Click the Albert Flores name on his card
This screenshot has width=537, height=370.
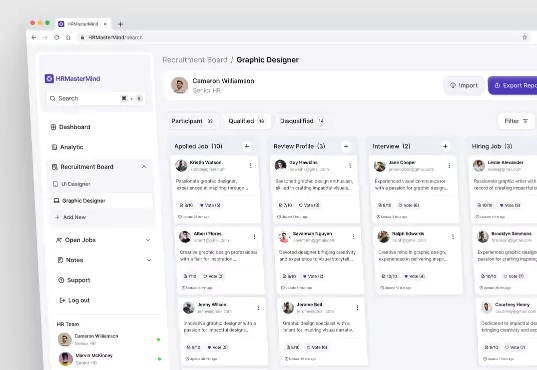tap(208, 234)
